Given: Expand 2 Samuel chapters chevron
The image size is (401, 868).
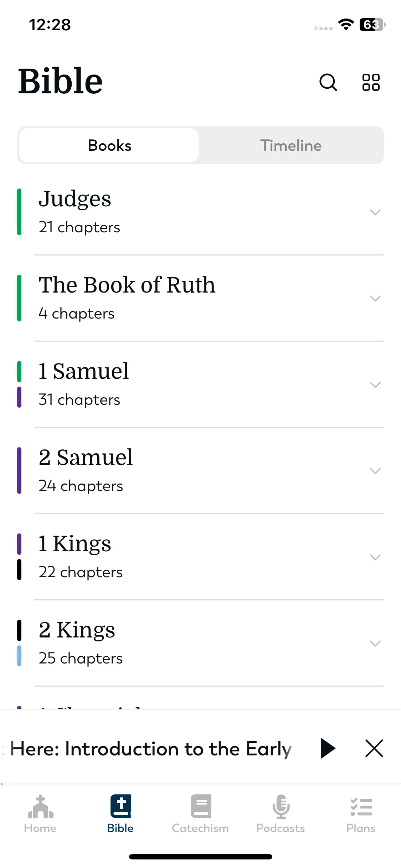Looking at the screenshot, I should coord(375,471).
